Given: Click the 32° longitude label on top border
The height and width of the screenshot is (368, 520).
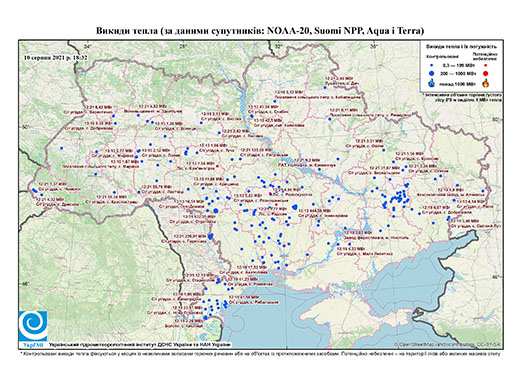Looking at the screenshot, I should coord(278,46).
